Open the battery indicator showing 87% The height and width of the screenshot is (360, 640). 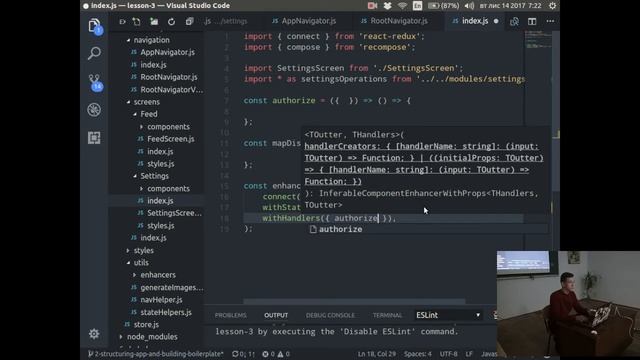[443, 6]
